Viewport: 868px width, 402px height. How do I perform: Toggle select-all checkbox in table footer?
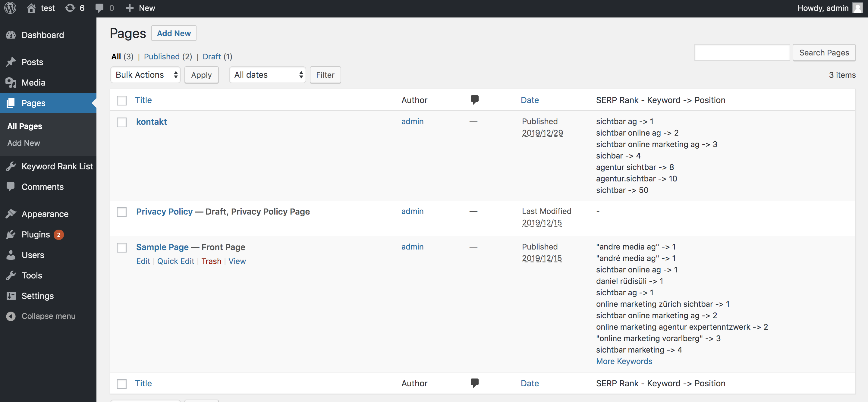pos(122,383)
